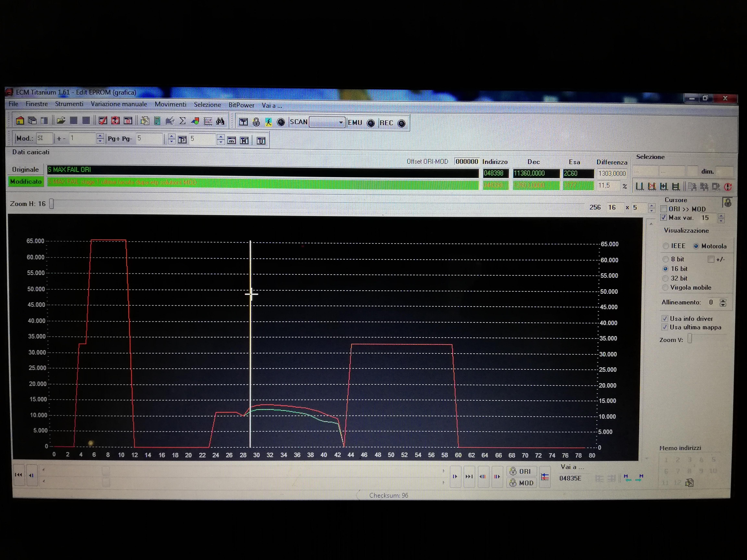Click the open folder toolbar icon
Screen dimensions: 747x560
click(x=61, y=121)
